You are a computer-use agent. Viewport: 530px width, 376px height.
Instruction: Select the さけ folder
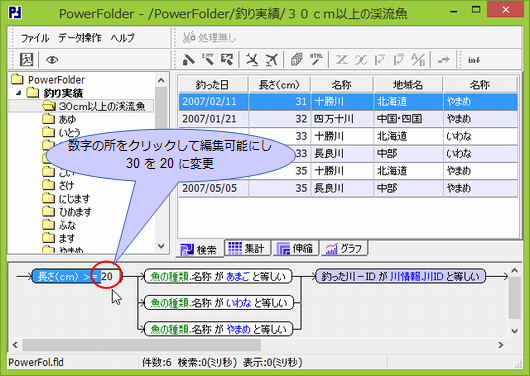click(x=58, y=185)
